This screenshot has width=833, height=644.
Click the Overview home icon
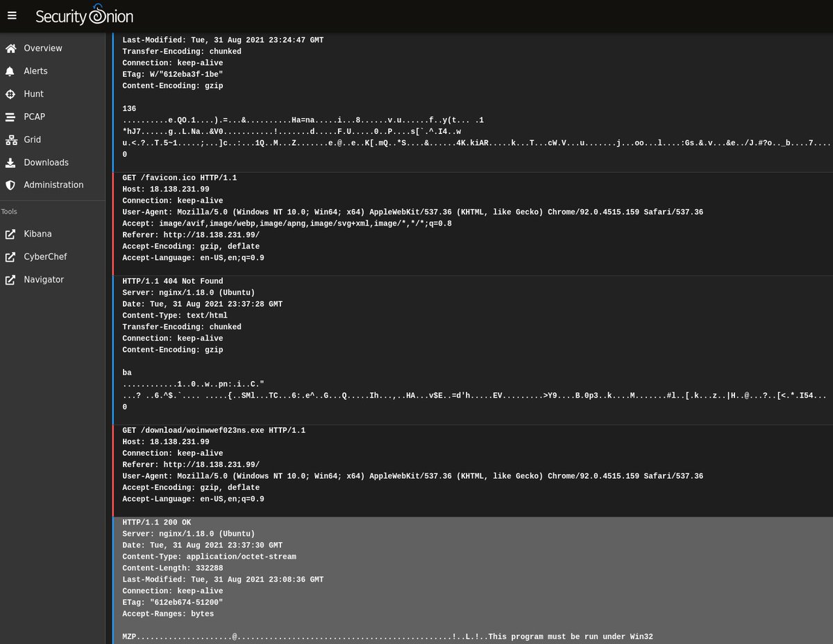pos(10,49)
